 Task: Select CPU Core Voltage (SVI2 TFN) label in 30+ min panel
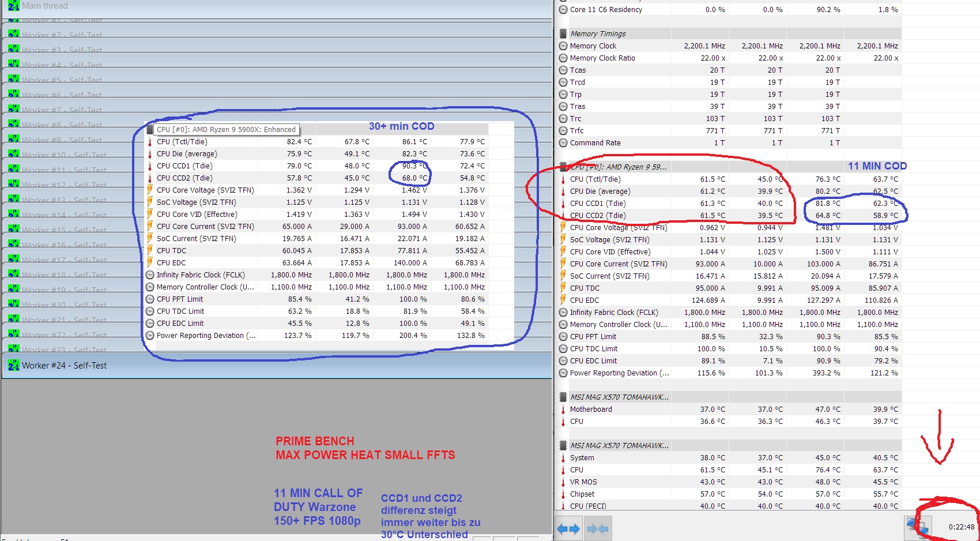205,190
